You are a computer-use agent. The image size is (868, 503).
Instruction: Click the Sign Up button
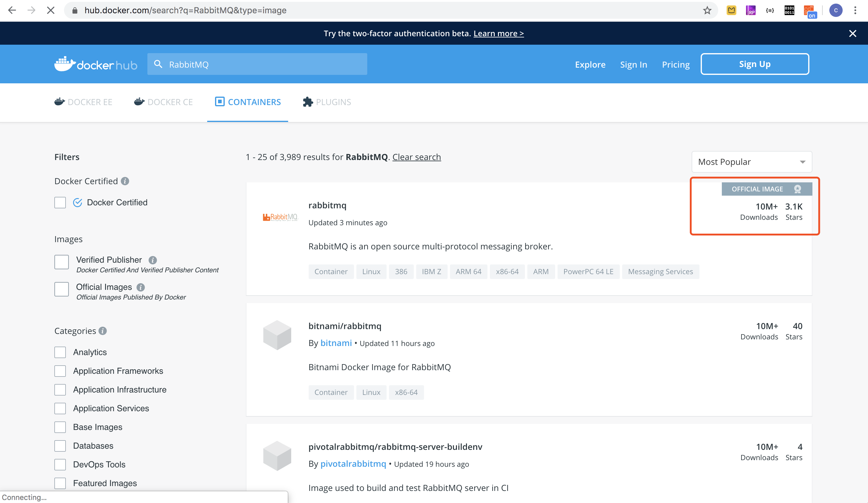coord(755,64)
